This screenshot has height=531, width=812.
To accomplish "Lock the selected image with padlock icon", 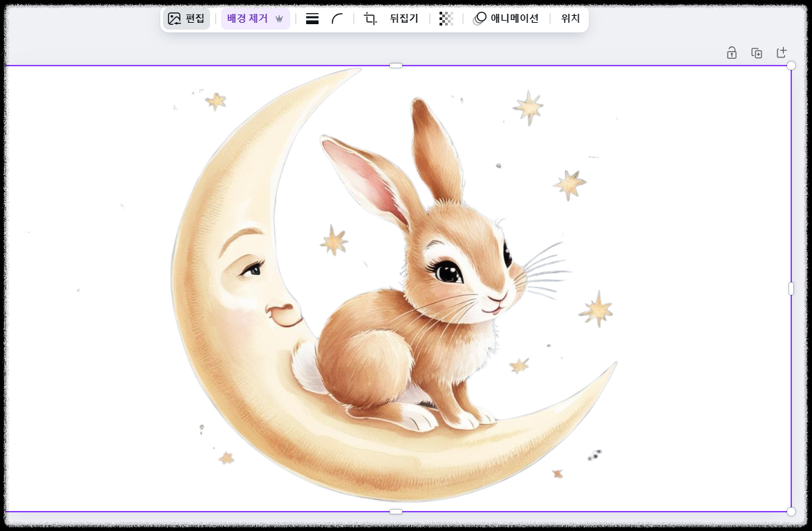I will pyautogui.click(x=730, y=52).
